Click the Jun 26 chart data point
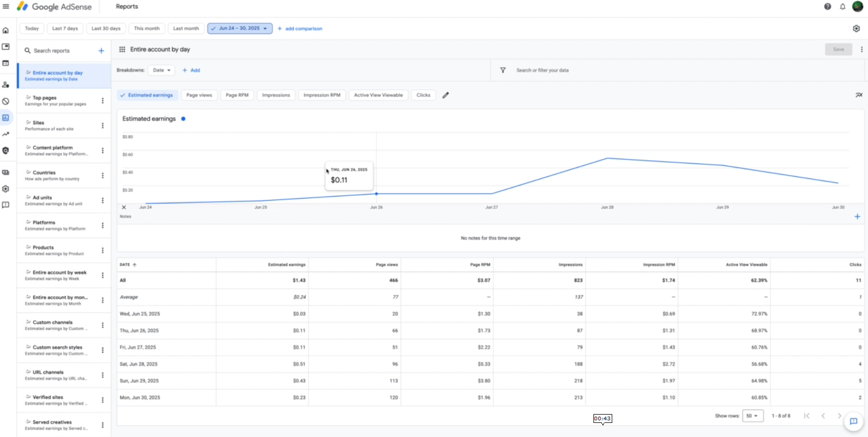 (376, 194)
